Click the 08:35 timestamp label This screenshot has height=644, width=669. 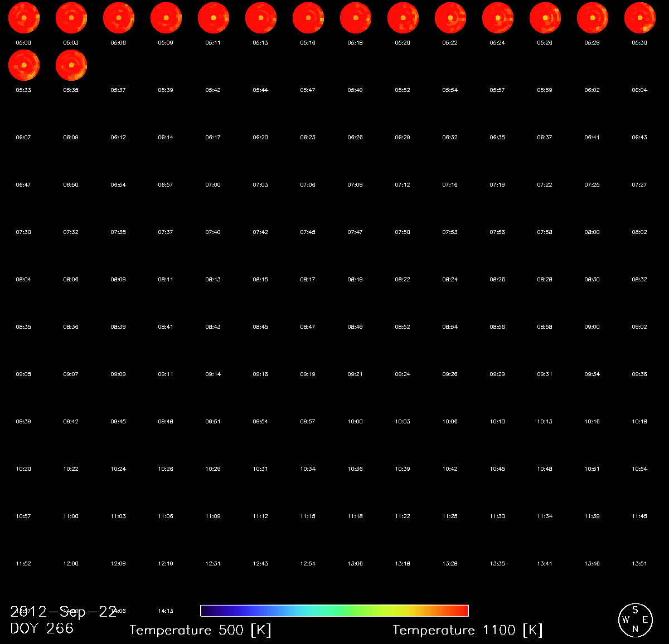pos(23,327)
